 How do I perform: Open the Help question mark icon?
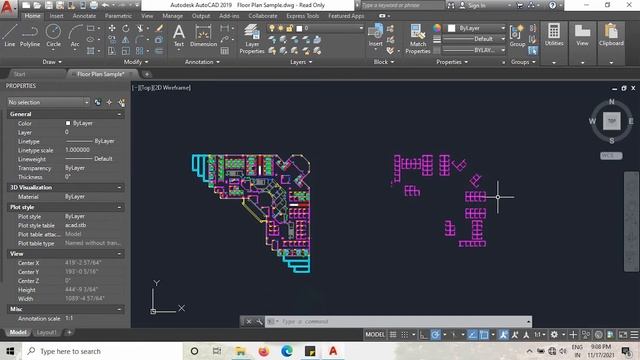(x=552, y=5)
